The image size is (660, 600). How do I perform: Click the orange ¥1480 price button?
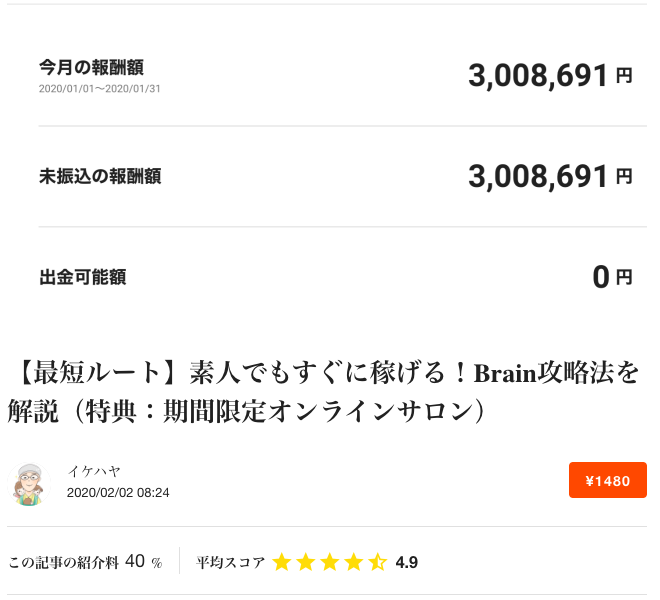coord(607,480)
